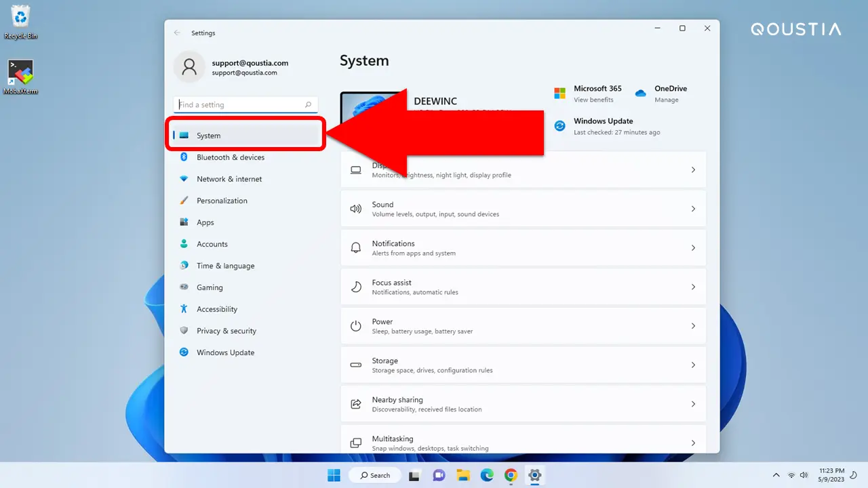
Task: Open the Personalization paintbrush icon
Action: (x=184, y=201)
